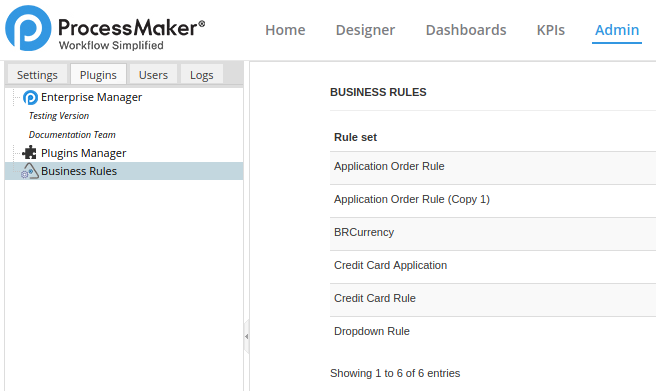Screen dimensions: 656x391
Task: Open the Credit Card Application rule set
Action: click(x=493, y=267)
